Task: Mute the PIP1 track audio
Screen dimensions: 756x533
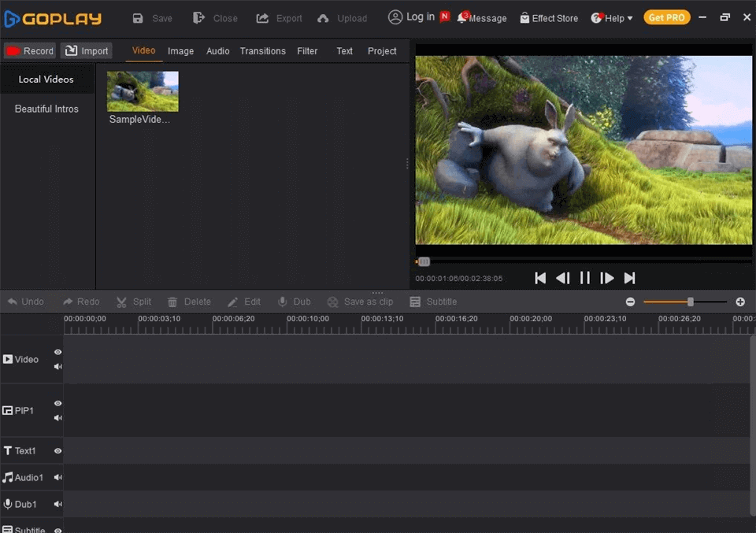Action: pos(57,418)
